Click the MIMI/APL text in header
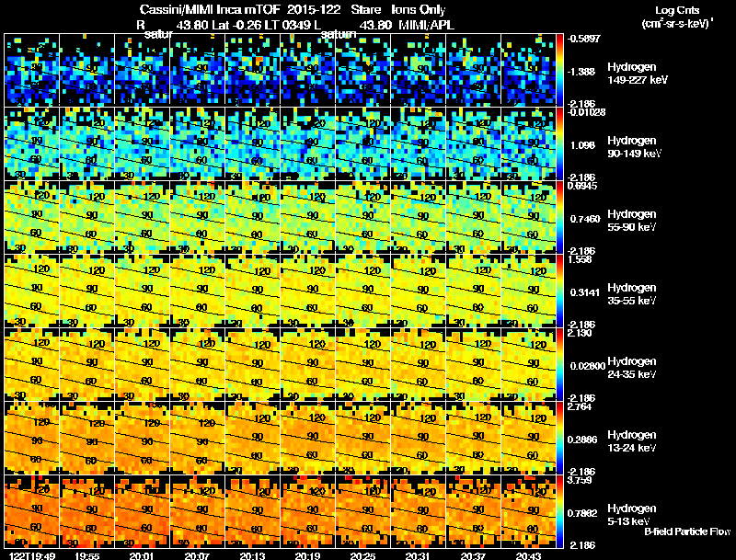 coord(427,25)
